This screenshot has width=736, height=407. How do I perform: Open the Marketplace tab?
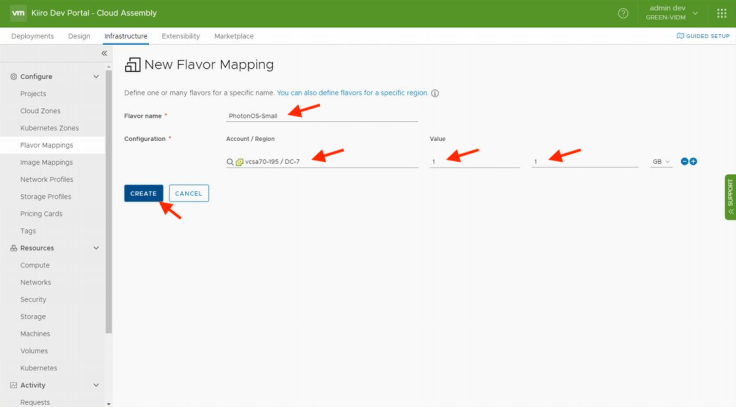pyautogui.click(x=234, y=36)
